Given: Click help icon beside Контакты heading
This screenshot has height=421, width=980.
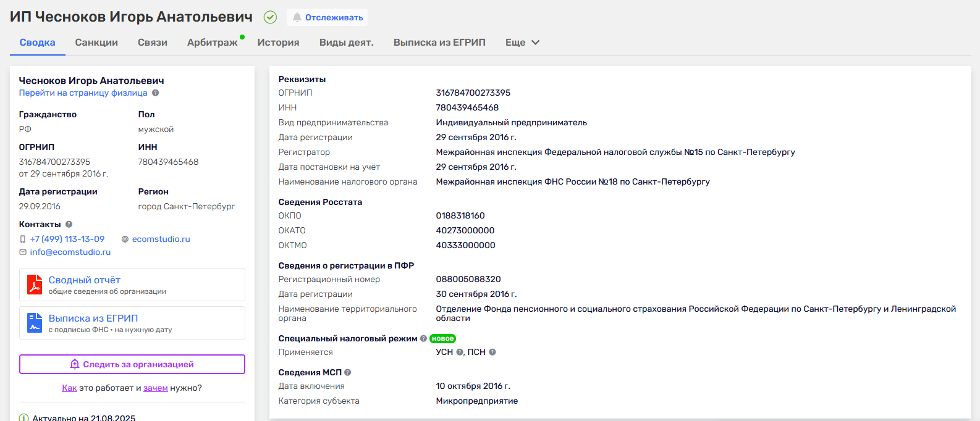Looking at the screenshot, I should [x=69, y=225].
